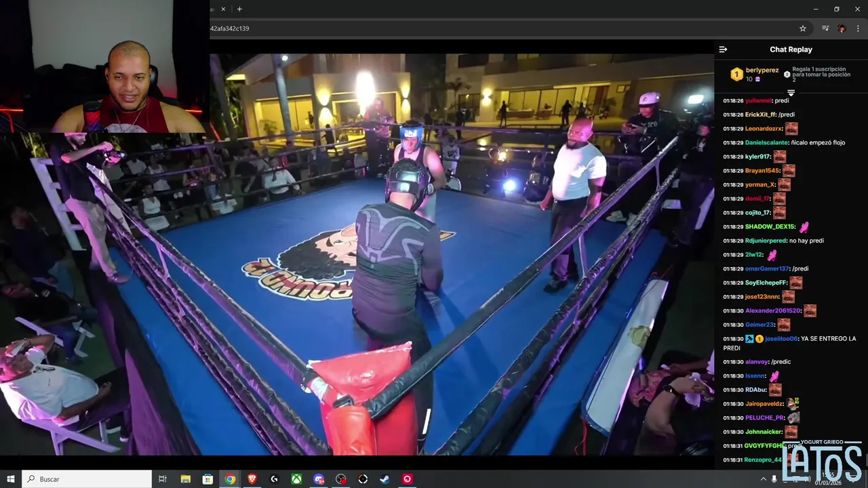Click the emote in Jairopaveldz's message
This screenshot has width=868, height=488.
(793, 404)
